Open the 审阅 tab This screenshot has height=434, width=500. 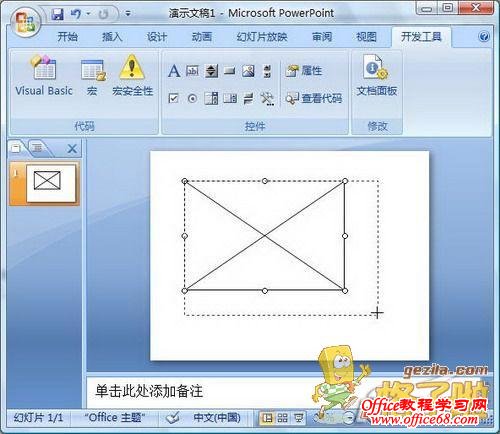pos(322,37)
